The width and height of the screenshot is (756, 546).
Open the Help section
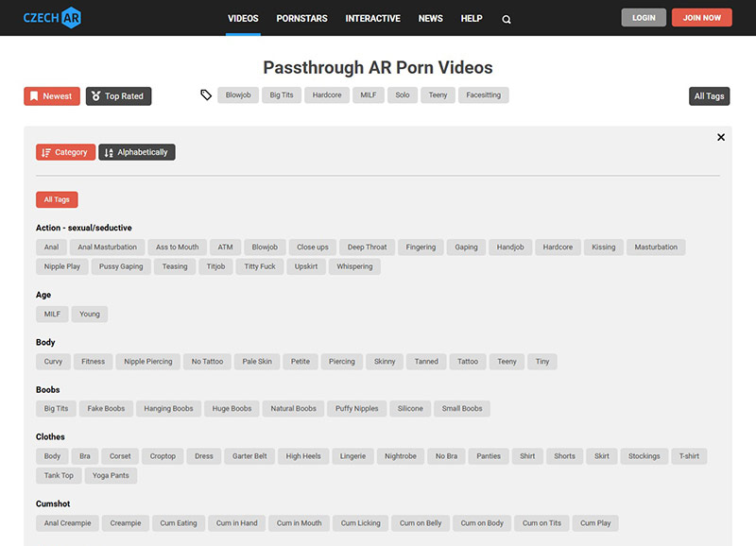(x=471, y=18)
